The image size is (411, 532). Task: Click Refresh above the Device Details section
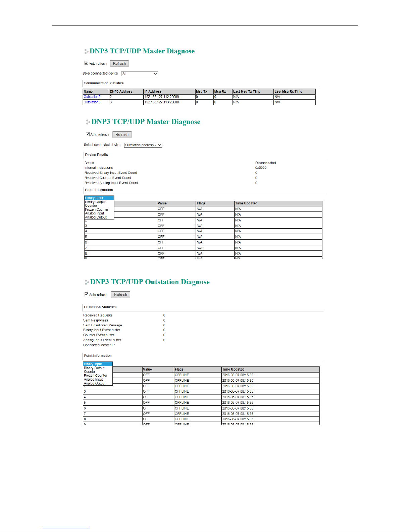point(122,135)
